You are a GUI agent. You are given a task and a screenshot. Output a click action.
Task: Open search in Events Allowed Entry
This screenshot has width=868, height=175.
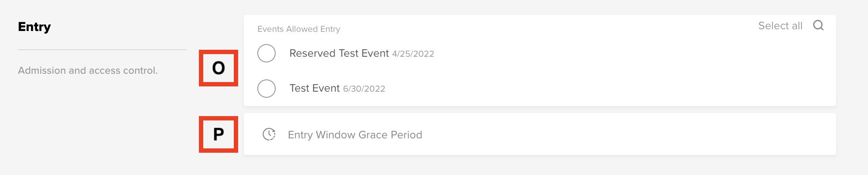pyautogui.click(x=818, y=26)
